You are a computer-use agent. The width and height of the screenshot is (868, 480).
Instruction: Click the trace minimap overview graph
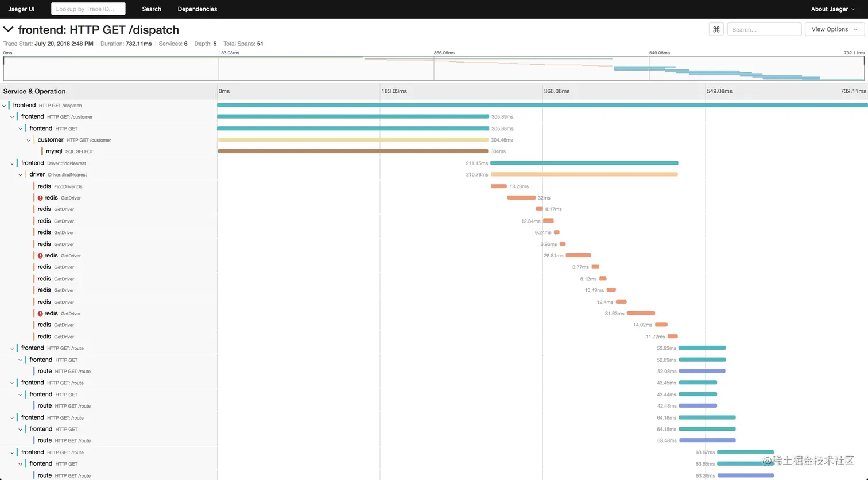point(434,68)
